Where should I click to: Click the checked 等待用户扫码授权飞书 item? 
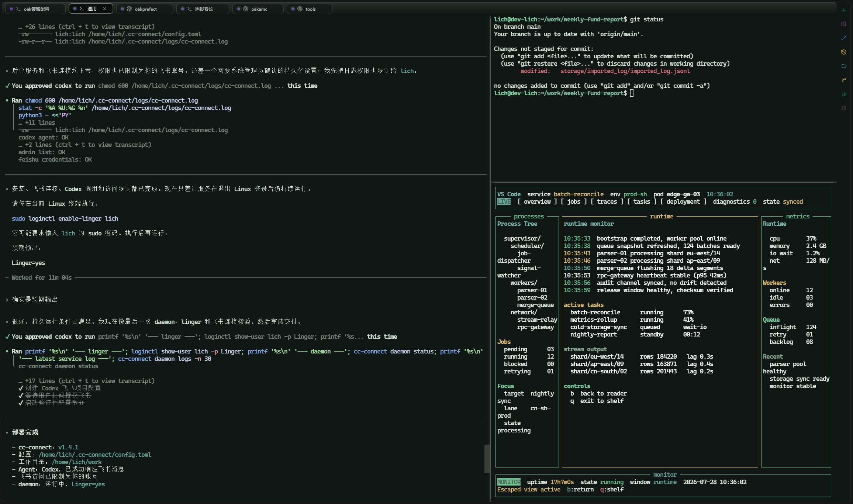tap(55, 396)
